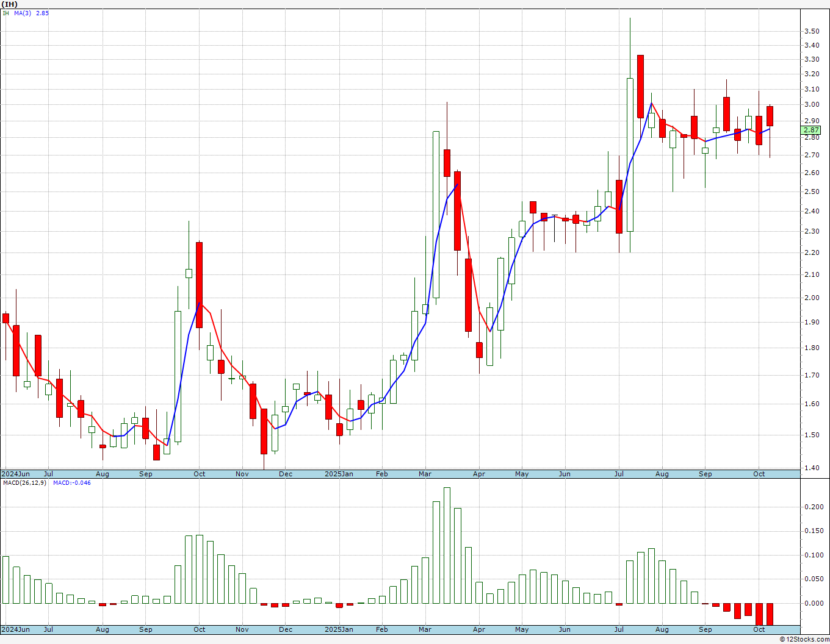Click the tall white candle in early March
Screen dimensions: 830x644
click(x=436, y=214)
